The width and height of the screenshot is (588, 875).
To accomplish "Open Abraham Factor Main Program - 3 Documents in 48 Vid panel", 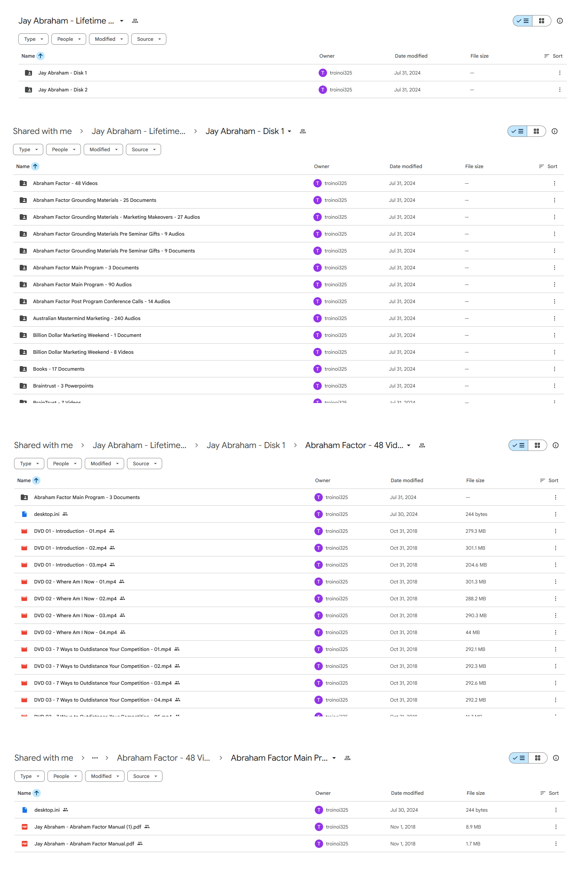I will point(289,497).
